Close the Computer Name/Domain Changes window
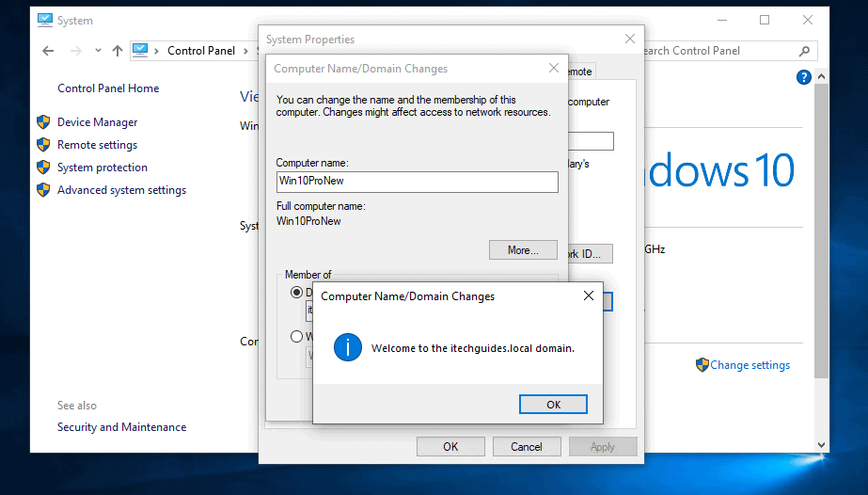Image resolution: width=868 pixels, height=495 pixels. tap(554, 68)
